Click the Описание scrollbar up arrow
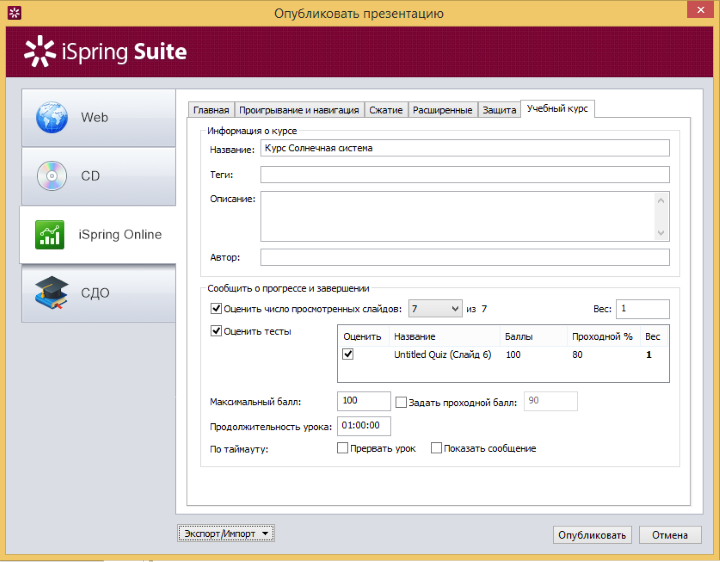 tap(661, 200)
